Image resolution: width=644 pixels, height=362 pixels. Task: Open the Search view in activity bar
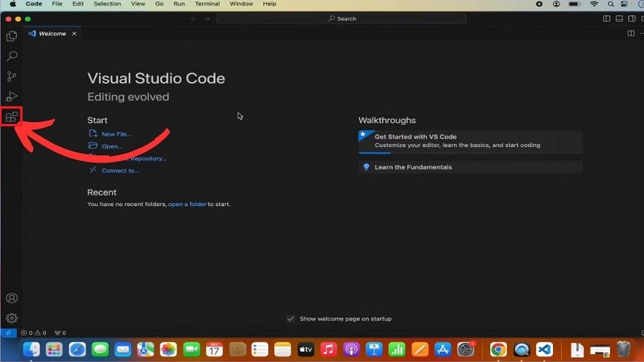[11, 56]
